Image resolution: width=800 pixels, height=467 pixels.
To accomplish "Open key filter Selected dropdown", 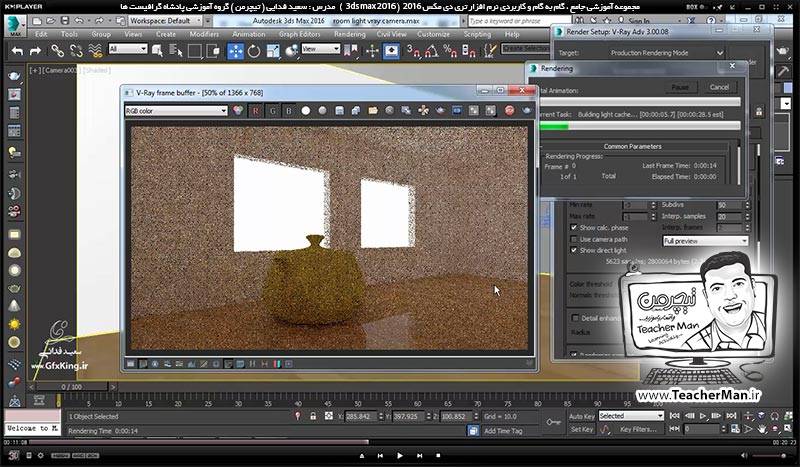I will pos(631,416).
